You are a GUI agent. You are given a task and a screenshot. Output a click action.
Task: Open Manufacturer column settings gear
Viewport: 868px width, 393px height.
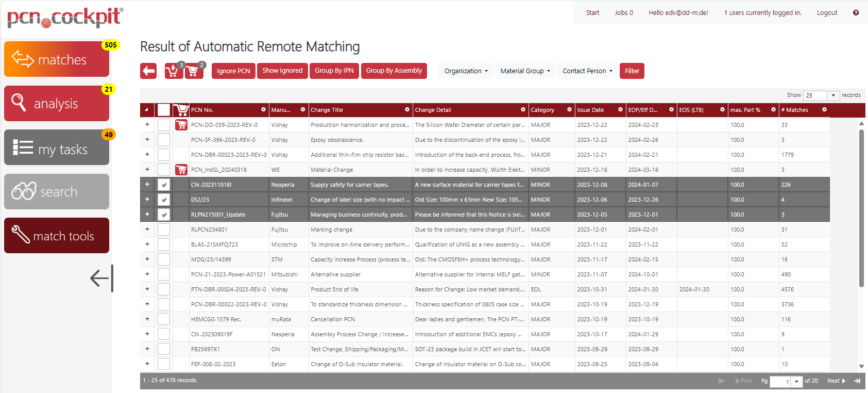pyautogui.click(x=303, y=109)
